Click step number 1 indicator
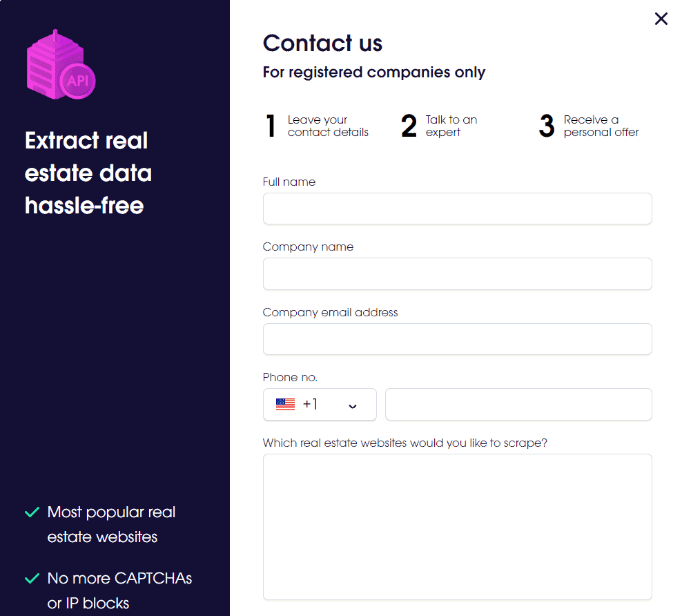The image size is (682, 616). [x=271, y=126]
